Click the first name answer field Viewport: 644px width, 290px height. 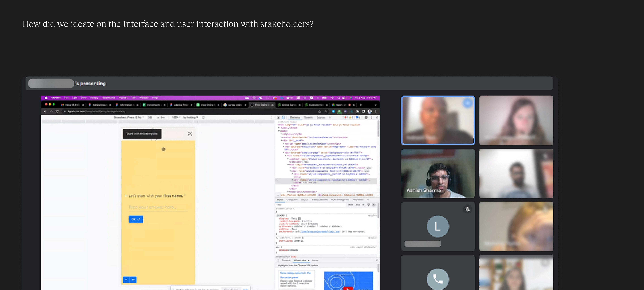tap(158, 207)
